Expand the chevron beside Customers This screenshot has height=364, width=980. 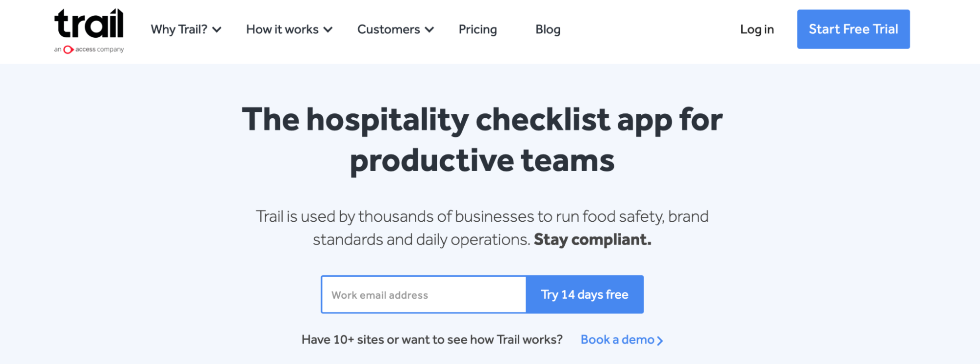[429, 30]
